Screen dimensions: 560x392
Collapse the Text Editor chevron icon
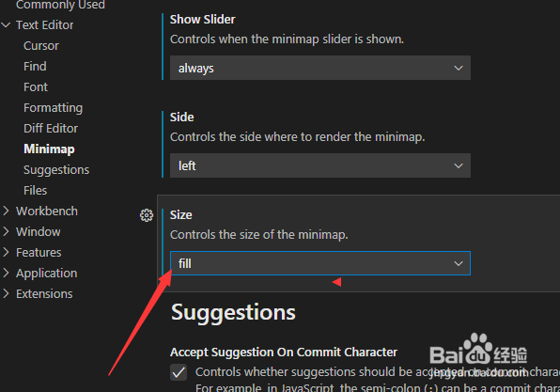pos(6,25)
